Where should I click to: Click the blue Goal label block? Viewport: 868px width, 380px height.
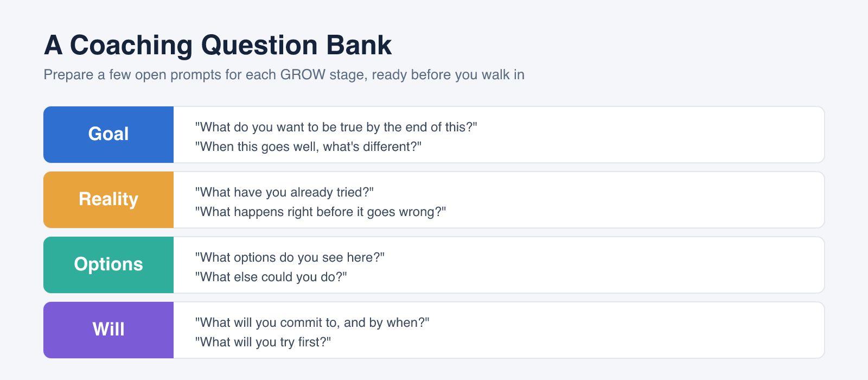click(108, 135)
